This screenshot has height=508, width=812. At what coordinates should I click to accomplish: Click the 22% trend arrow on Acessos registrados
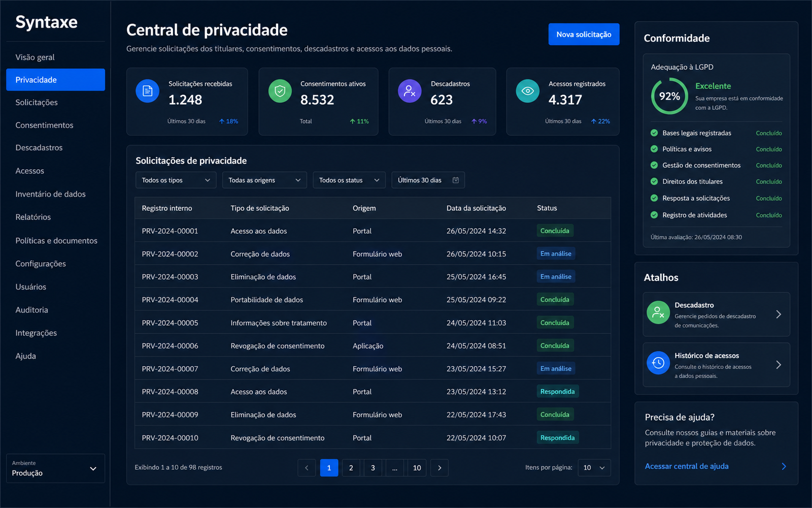pos(593,121)
